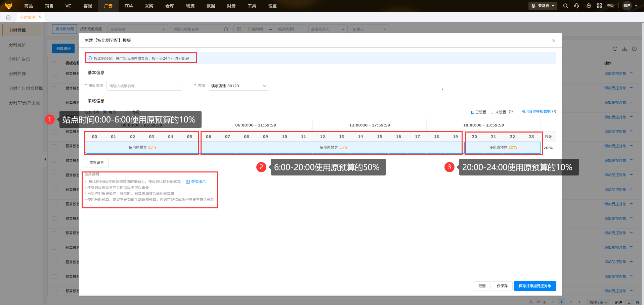Click the 创建模板 button
Image resolution: width=644 pixels, height=305 pixels.
63,49
